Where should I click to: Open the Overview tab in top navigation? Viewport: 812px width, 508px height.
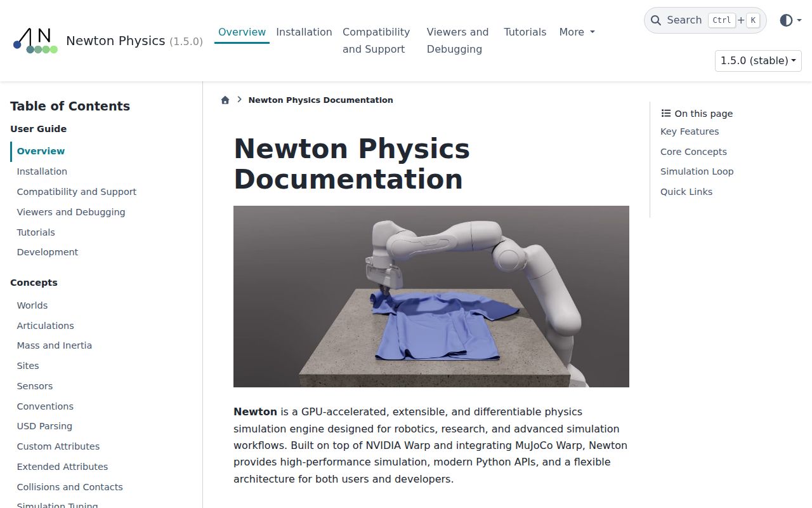tap(242, 32)
